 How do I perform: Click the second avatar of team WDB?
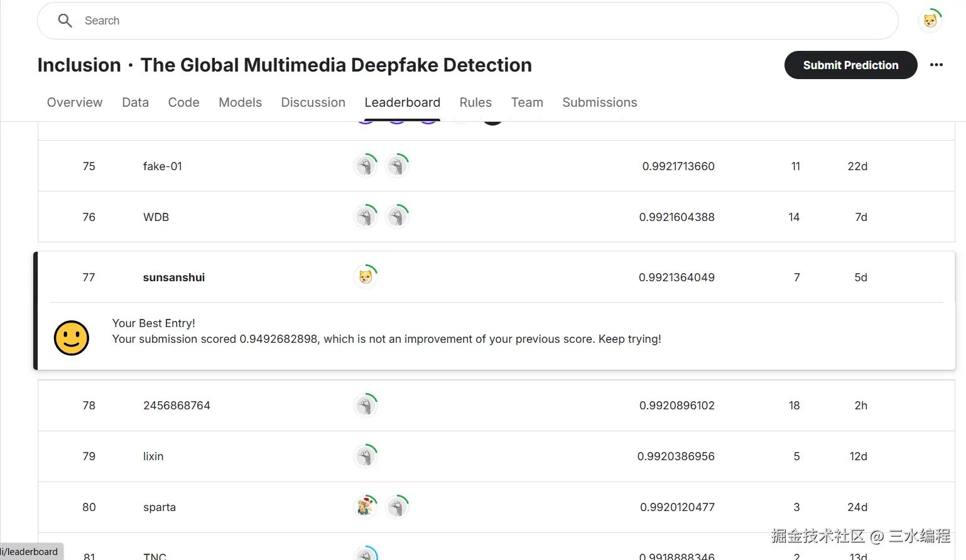(x=397, y=217)
